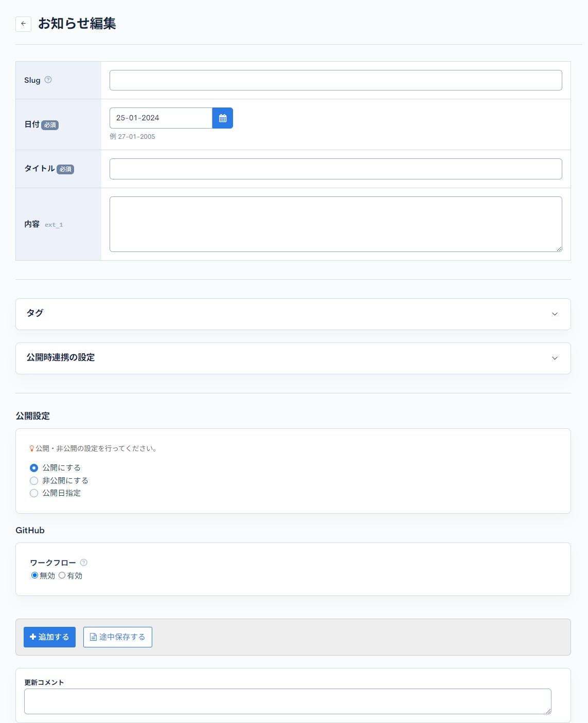Click the plus icon on 追加する button
The image size is (588, 723).
click(x=32, y=637)
